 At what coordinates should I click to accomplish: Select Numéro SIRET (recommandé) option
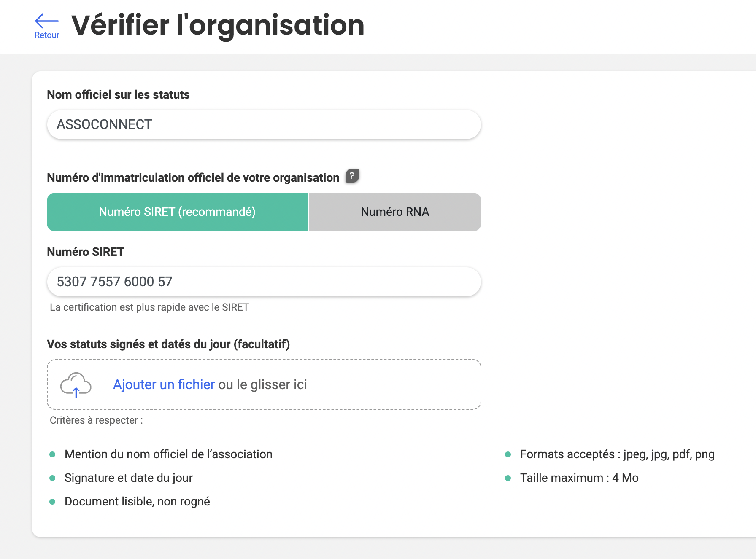tap(177, 212)
